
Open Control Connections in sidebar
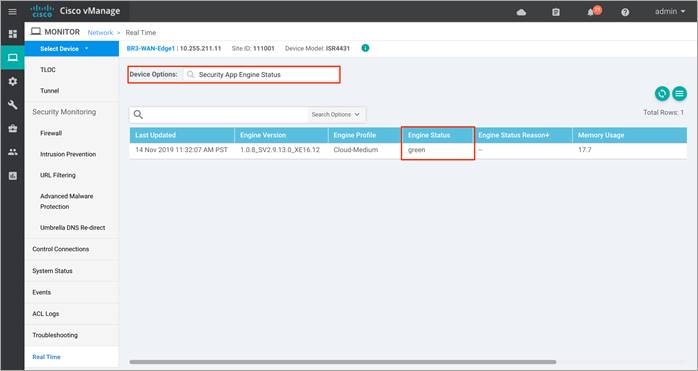tap(61, 249)
